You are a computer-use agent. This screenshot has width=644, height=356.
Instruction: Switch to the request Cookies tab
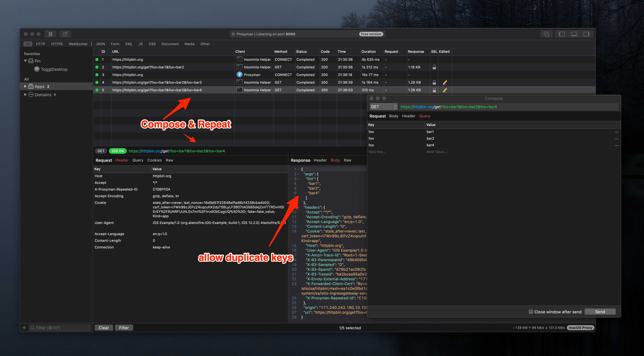click(154, 160)
